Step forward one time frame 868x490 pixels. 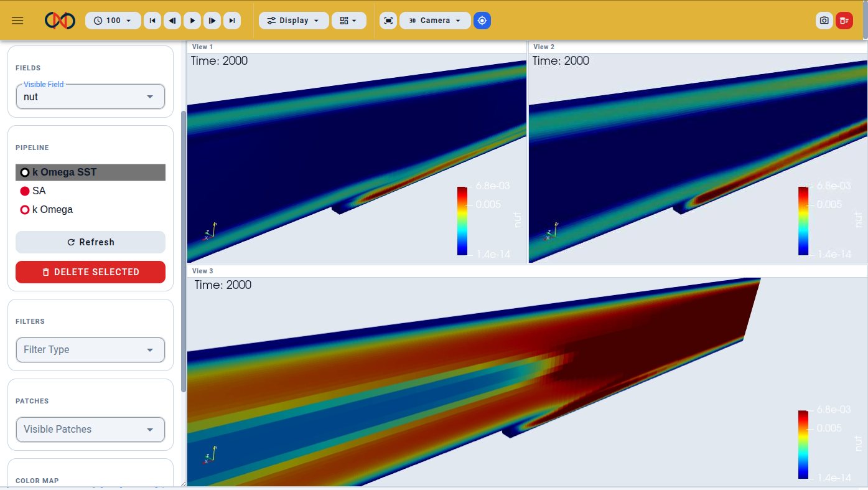(212, 21)
